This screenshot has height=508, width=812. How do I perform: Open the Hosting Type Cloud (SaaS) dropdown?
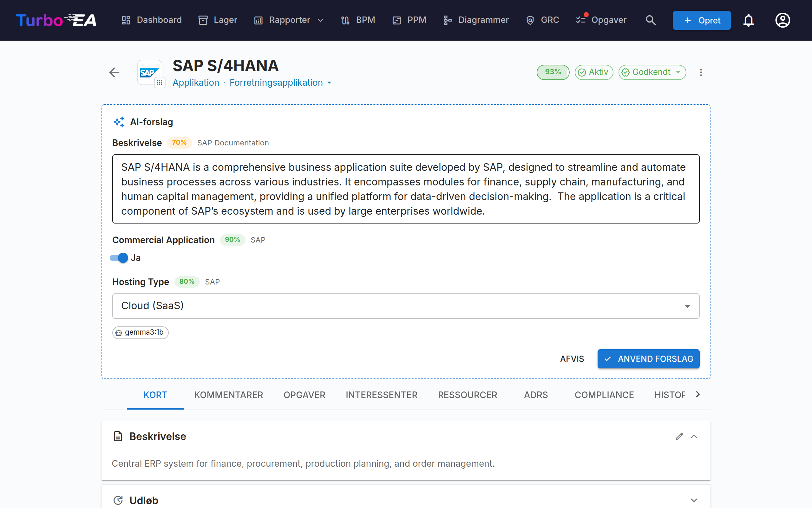tap(406, 306)
